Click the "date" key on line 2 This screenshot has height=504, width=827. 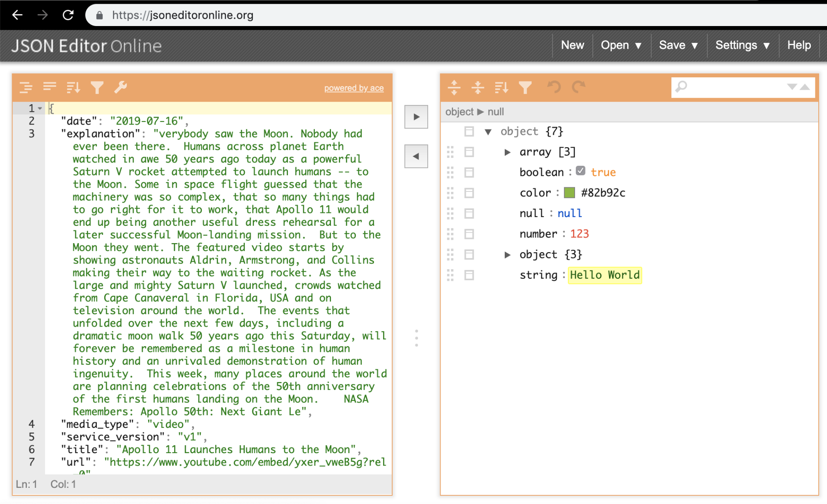(79, 121)
